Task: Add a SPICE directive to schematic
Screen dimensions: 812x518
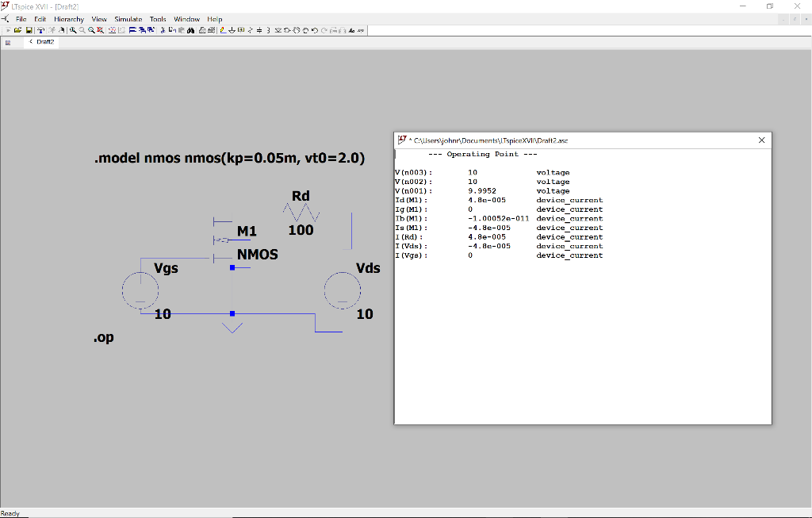Action: coord(361,31)
